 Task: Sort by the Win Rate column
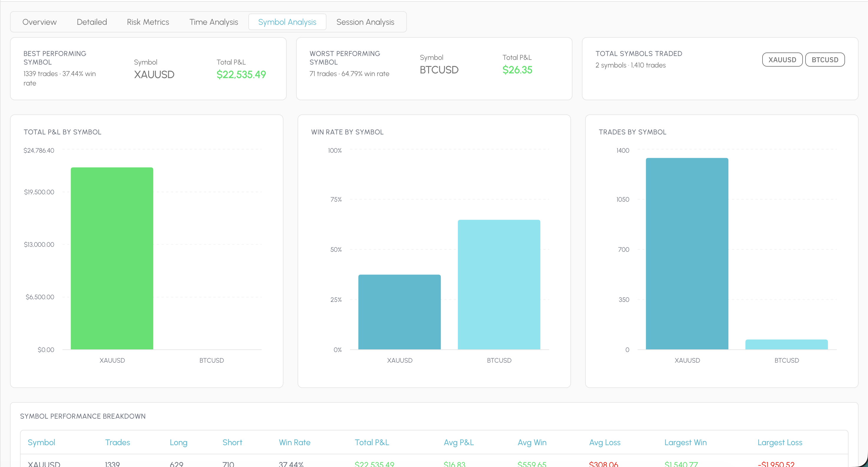coord(295,443)
